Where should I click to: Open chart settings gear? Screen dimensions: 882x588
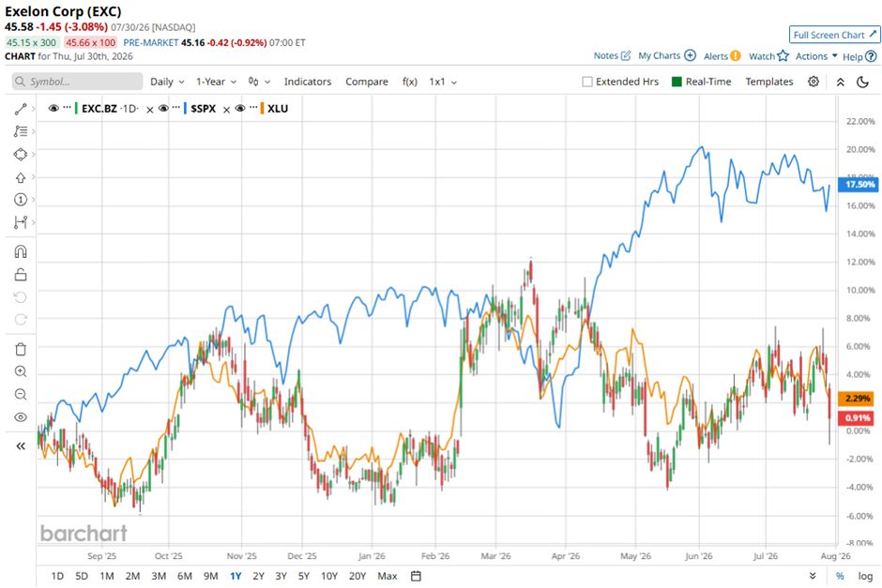[814, 82]
